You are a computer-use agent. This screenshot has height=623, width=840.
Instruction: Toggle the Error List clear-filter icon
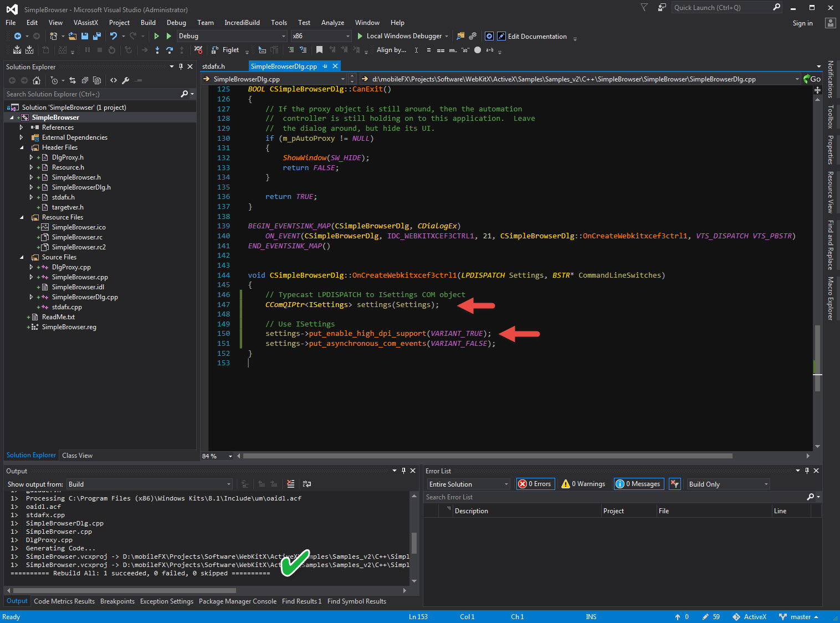674,484
